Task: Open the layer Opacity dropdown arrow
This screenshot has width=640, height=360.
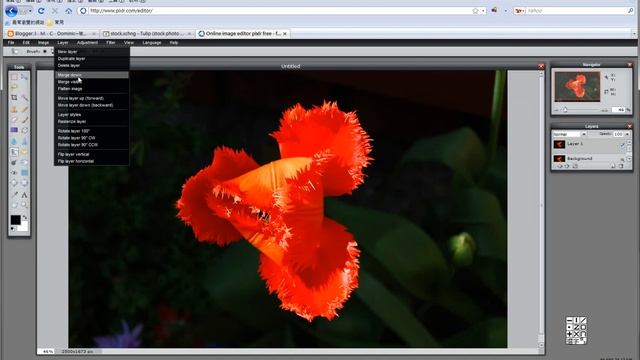Action: (627, 134)
